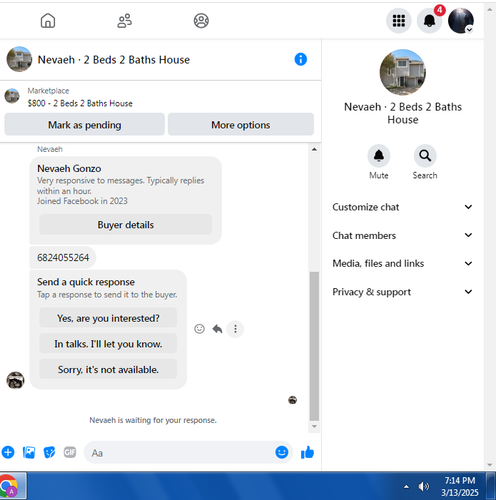Click the blue conversation information icon
This screenshot has height=500, width=496.
click(x=301, y=59)
